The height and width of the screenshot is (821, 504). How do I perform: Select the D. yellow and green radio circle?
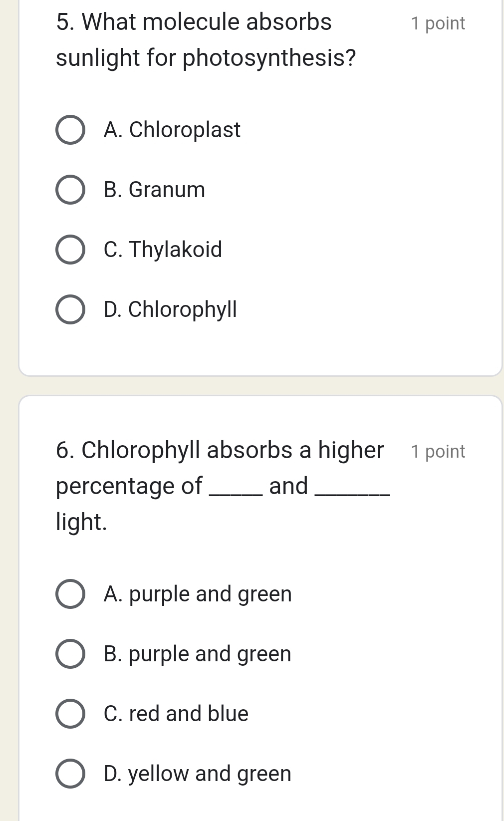(x=70, y=774)
